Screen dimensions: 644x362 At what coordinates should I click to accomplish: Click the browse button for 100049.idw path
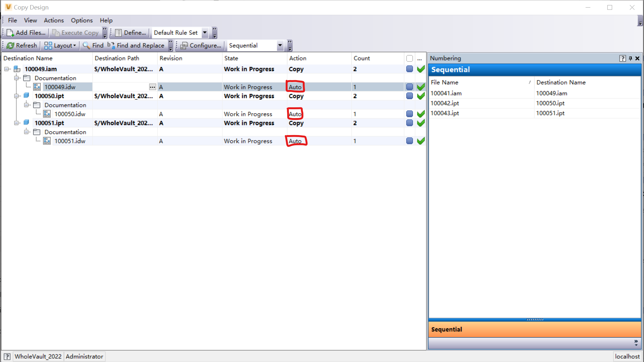[x=152, y=87]
